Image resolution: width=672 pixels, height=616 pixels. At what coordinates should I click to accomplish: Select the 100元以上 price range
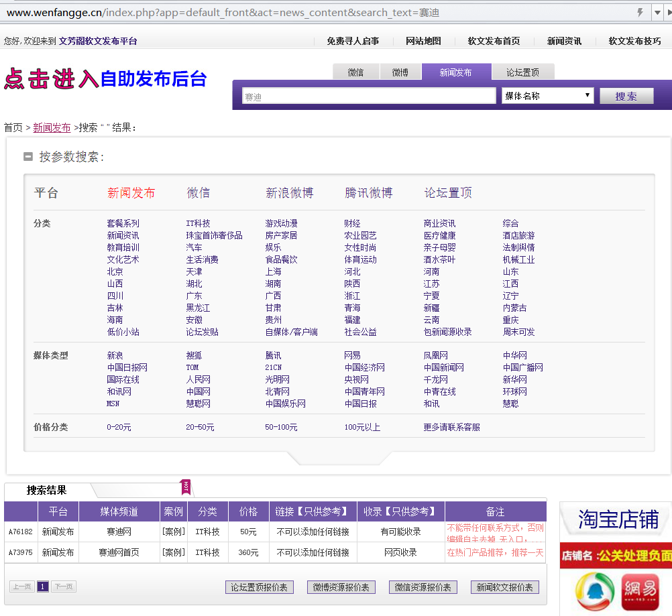pyautogui.click(x=362, y=427)
